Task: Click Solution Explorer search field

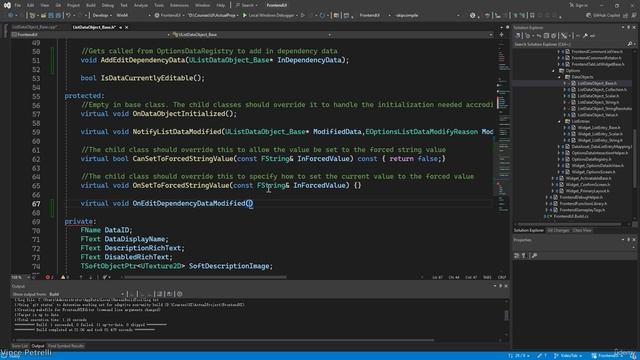Action: [570, 44]
